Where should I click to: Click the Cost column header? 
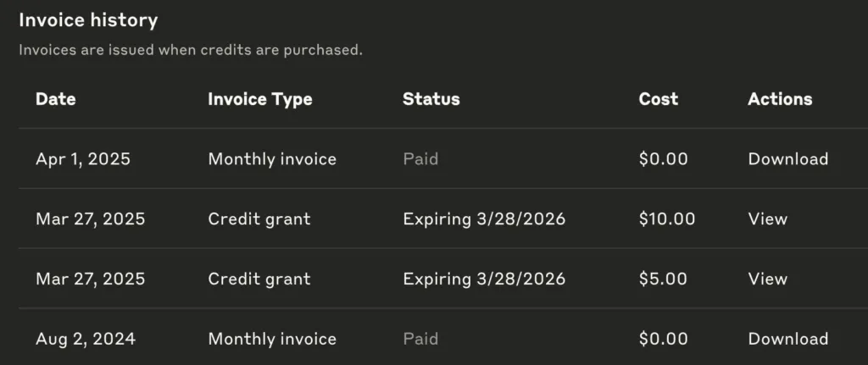(x=658, y=99)
